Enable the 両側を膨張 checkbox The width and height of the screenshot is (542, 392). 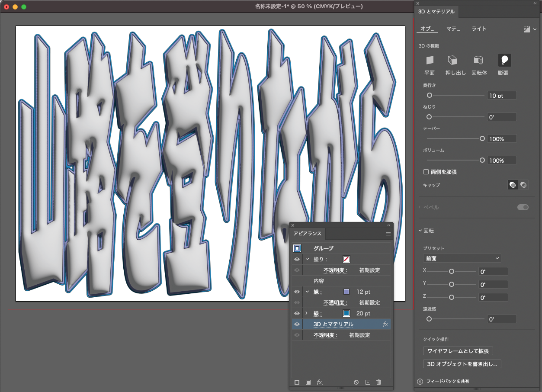[x=426, y=171]
